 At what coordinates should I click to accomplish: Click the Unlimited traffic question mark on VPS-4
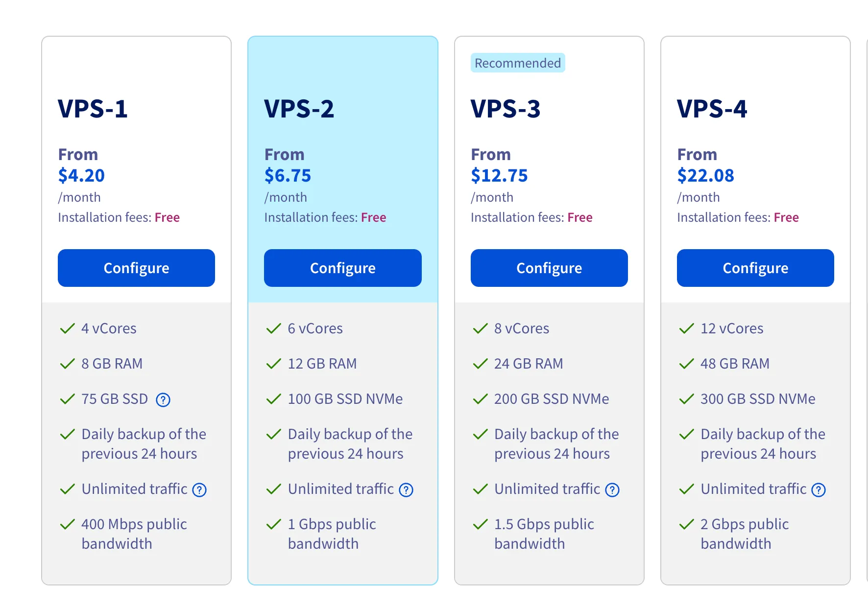pos(818,489)
